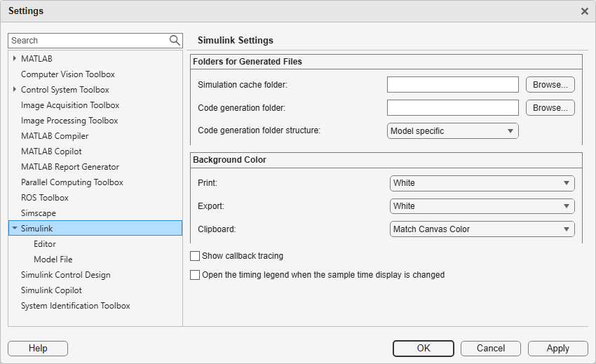Select the Simulink tree item
The height and width of the screenshot is (364, 596).
(95, 228)
